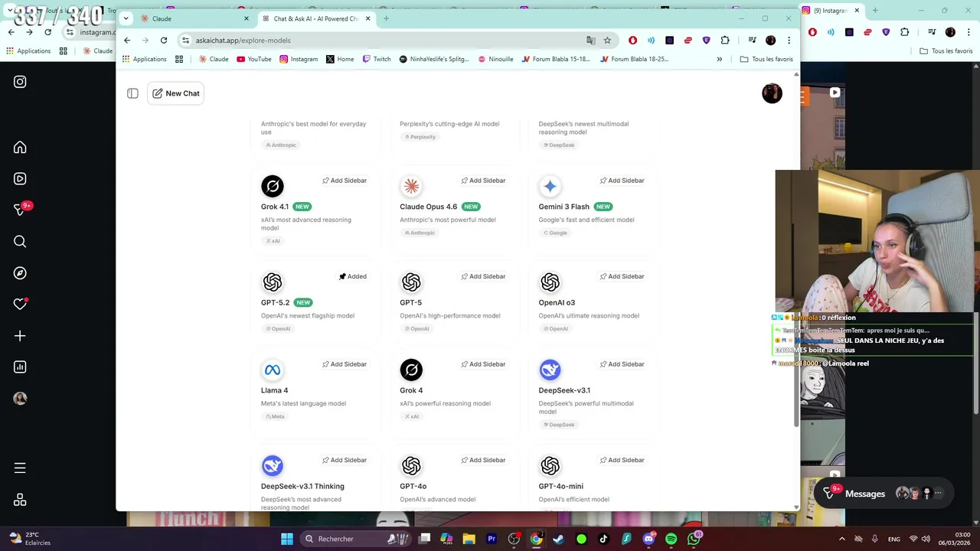
Task: Go back in the browser
Action: point(127,40)
